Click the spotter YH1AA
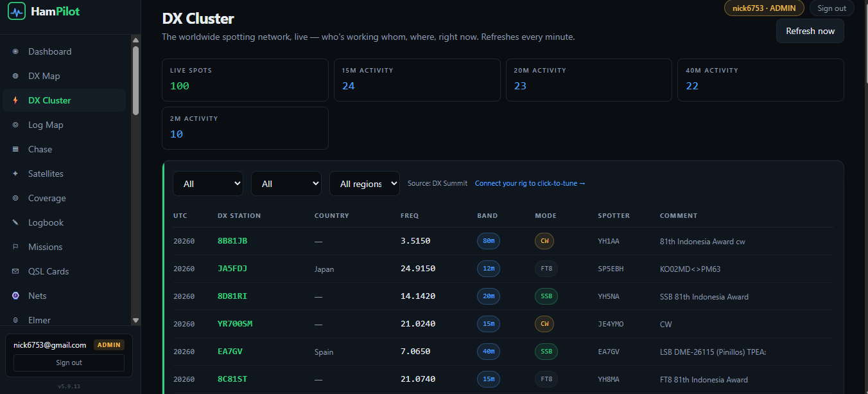The width and height of the screenshot is (868, 394). tap(609, 241)
